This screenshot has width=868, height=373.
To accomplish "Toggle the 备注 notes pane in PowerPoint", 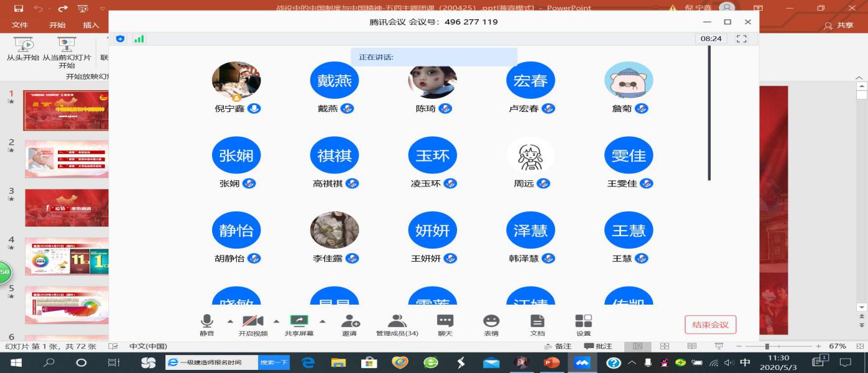I will [558, 346].
